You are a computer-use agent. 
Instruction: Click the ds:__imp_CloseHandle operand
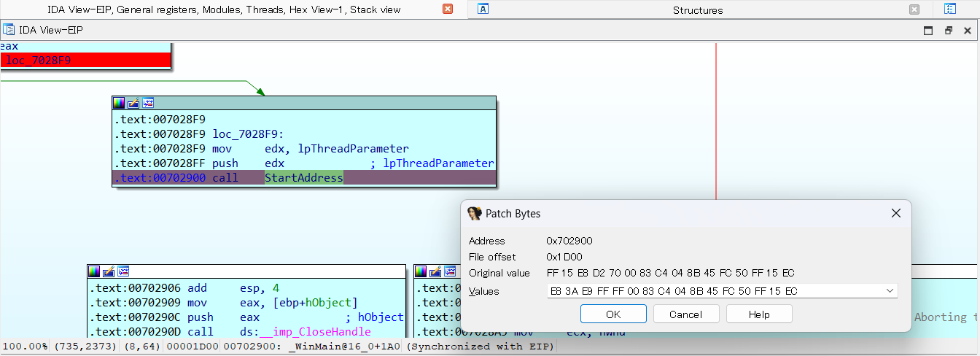(x=306, y=332)
